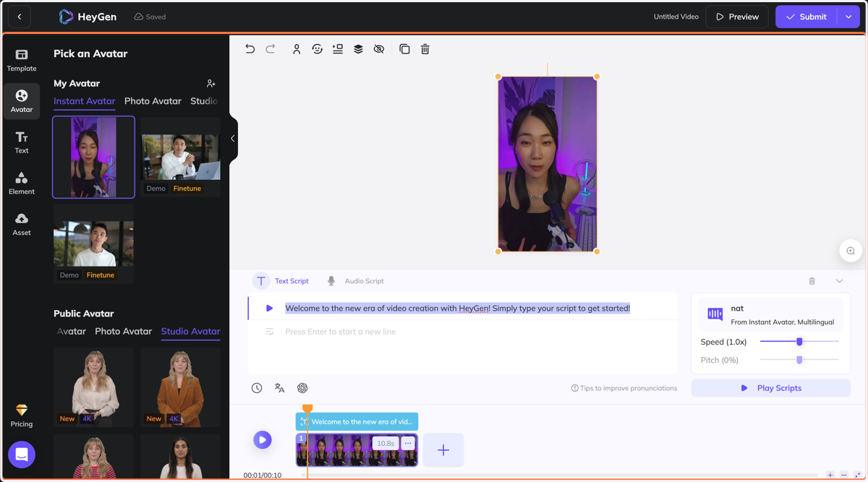868x482 pixels.
Task: Click the translate script icon
Action: click(279, 388)
